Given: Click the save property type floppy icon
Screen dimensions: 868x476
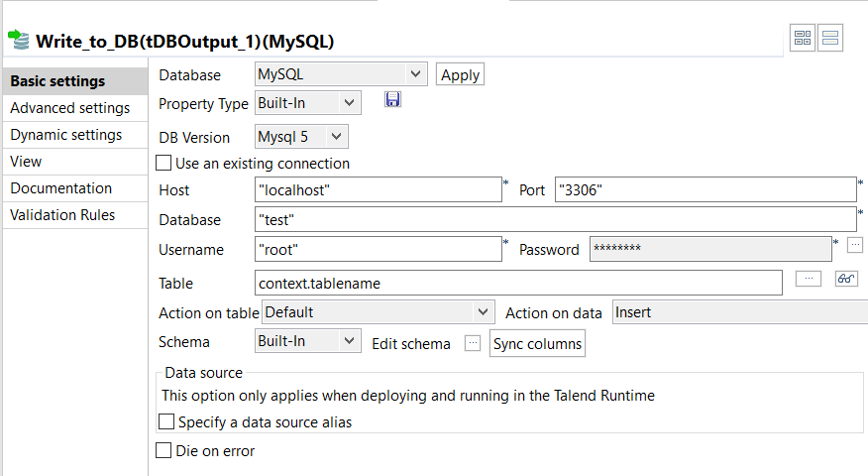Looking at the screenshot, I should pyautogui.click(x=392, y=100).
